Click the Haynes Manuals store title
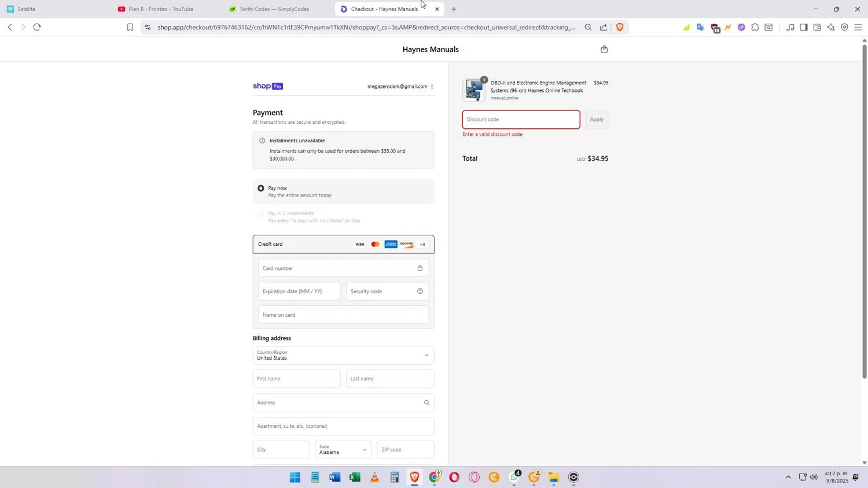Viewport: 868px width, 488px height. click(x=431, y=50)
